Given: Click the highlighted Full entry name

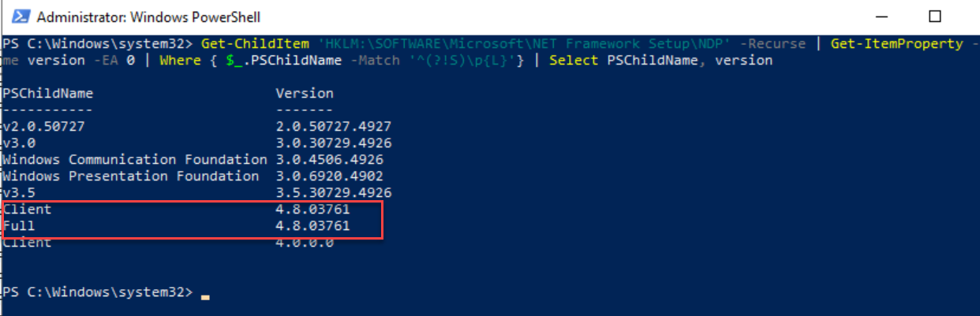Looking at the screenshot, I should (x=19, y=226).
